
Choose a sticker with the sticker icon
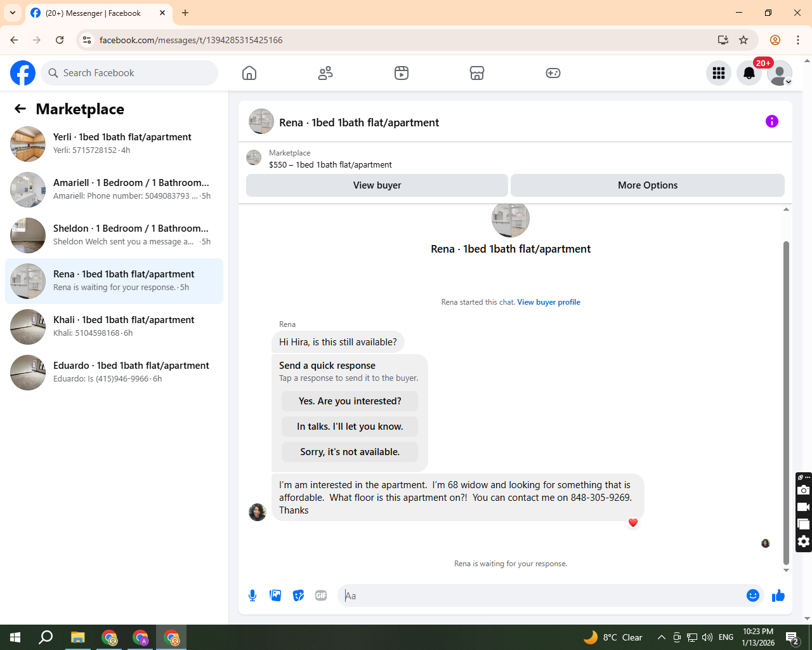[298, 595]
